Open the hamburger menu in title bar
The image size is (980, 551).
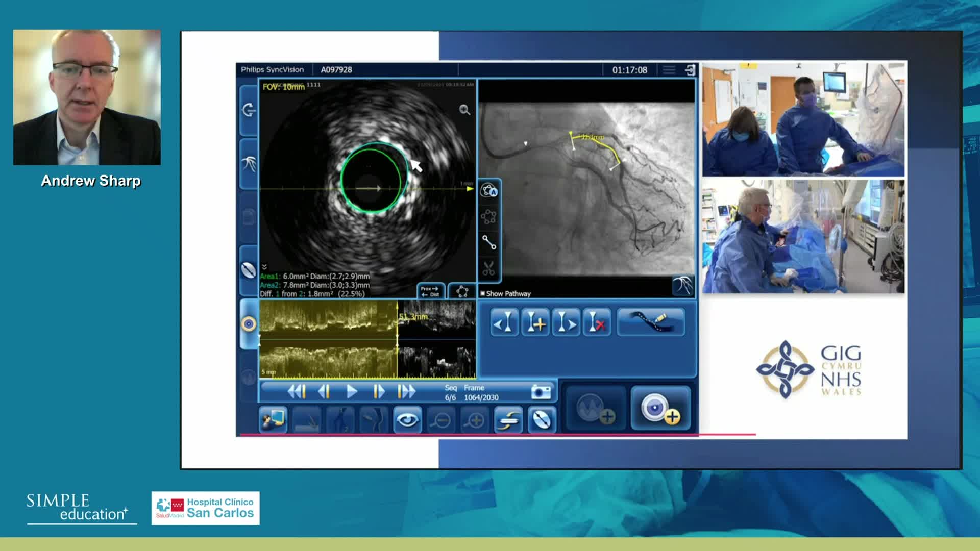[669, 70]
